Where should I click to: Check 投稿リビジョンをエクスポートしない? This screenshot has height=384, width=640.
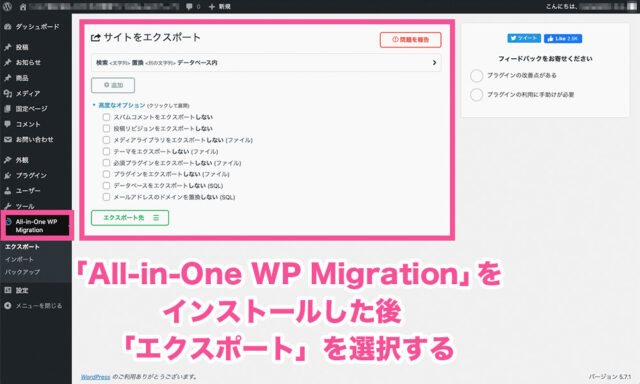pos(107,129)
